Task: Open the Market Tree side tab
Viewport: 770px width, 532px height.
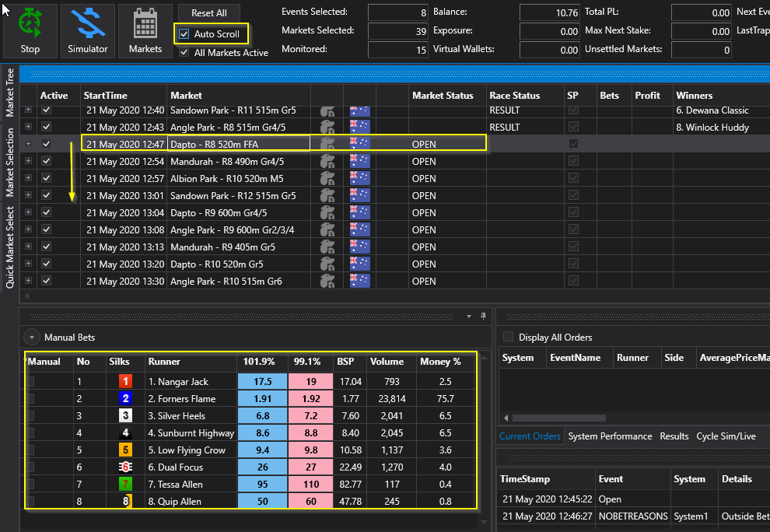Action: [x=10, y=93]
